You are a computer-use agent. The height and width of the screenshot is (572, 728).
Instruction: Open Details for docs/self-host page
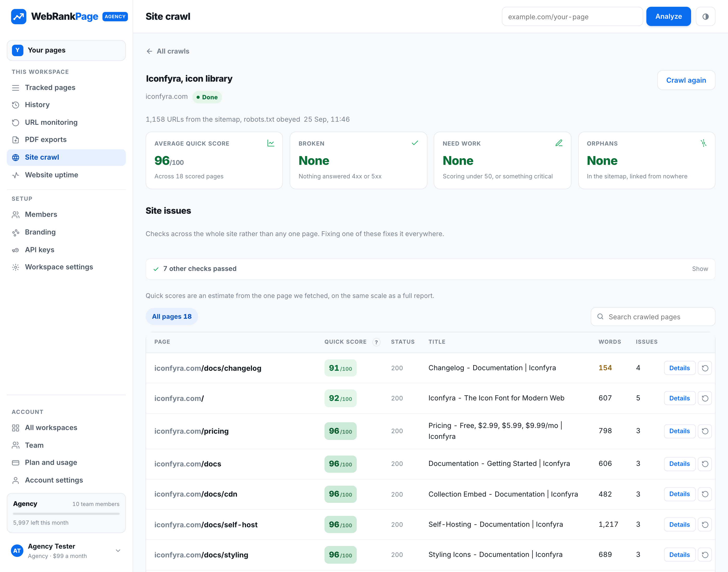coord(679,524)
